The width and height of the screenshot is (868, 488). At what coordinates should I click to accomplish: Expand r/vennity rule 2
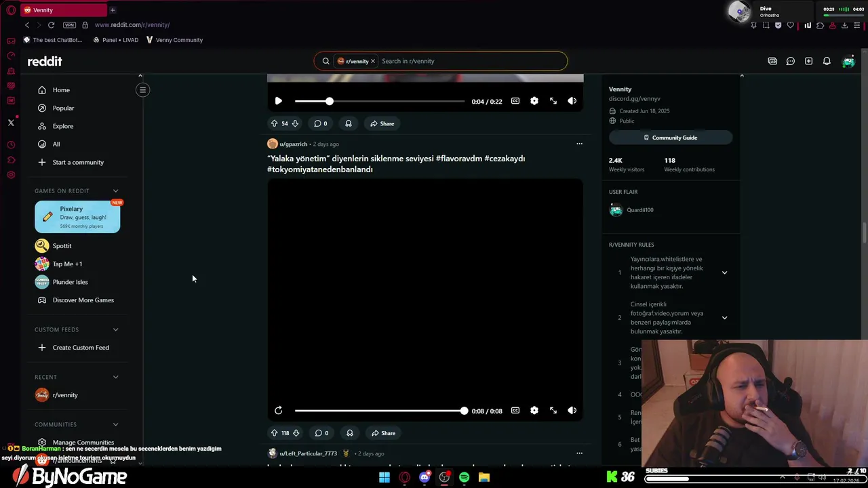pos(724,317)
